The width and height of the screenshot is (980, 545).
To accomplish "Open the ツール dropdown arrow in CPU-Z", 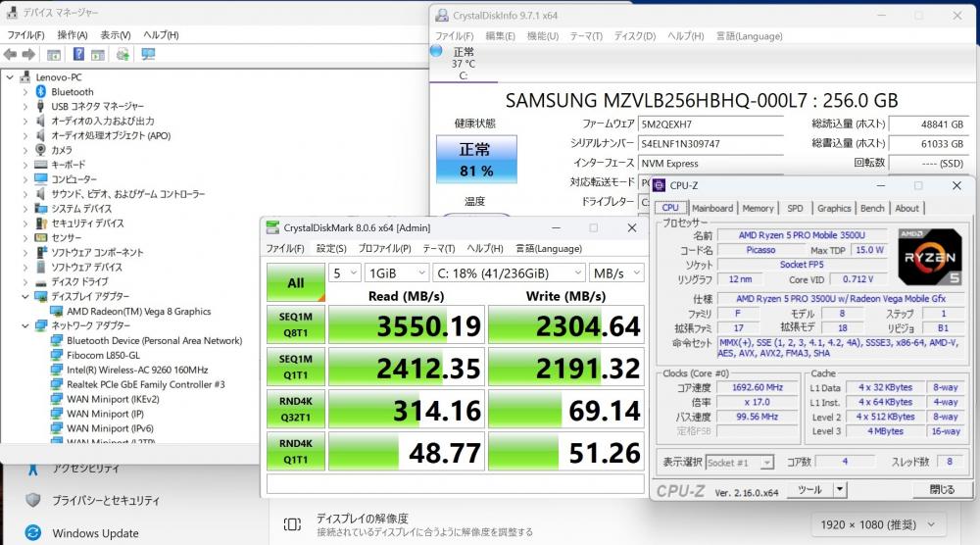I will pyautogui.click(x=840, y=489).
